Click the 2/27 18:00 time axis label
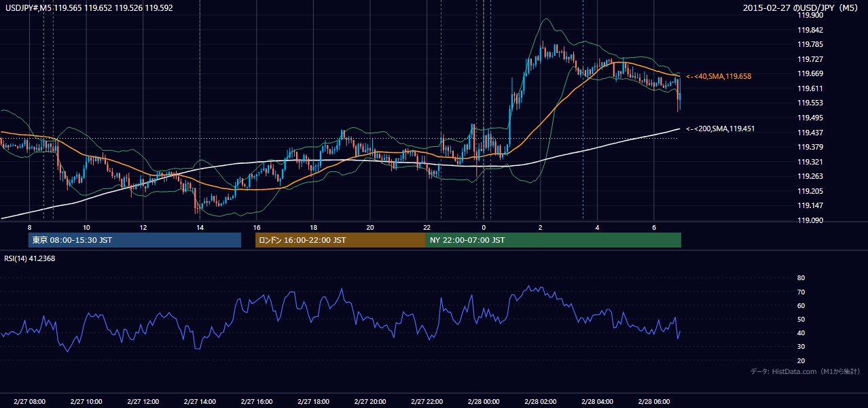Viewport: 868px width, 408px height. tap(313, 401)
